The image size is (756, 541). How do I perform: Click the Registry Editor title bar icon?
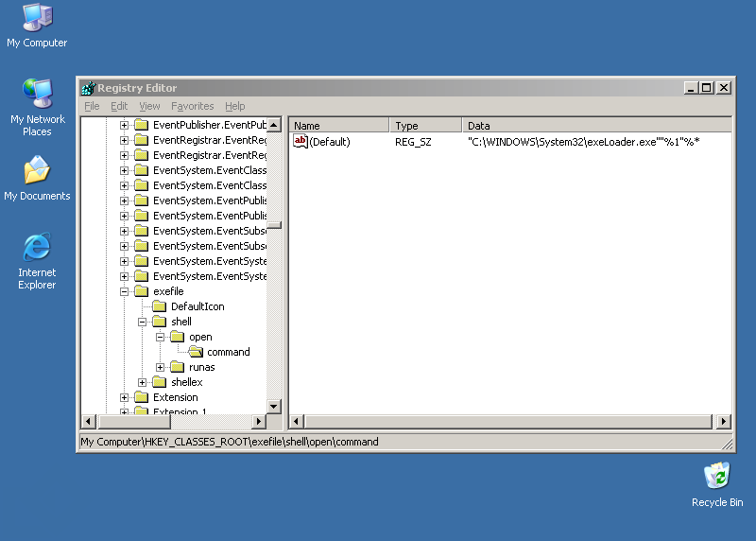coord(88,88)
